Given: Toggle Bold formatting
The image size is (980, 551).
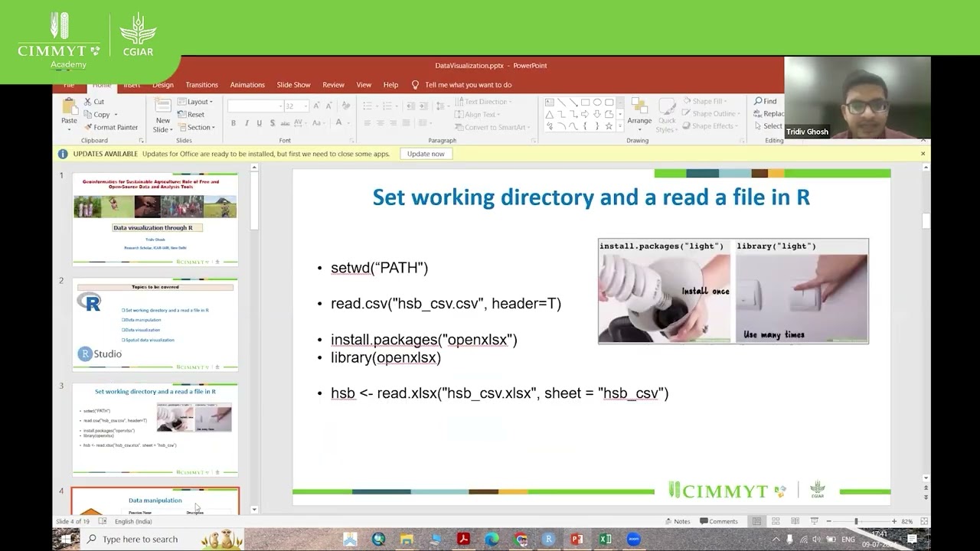Looking at the screenshot, I should tap(234, 123).
